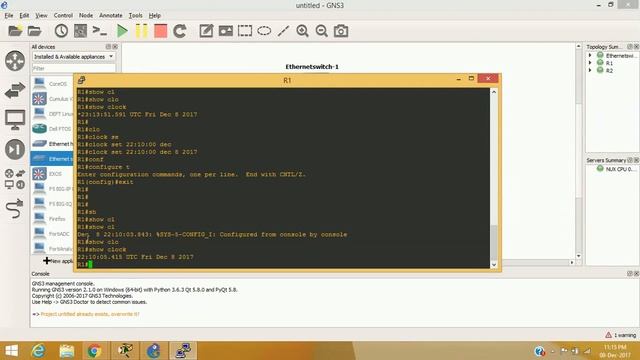
Task: Stop all nodes with red square icon
Action: 160,31
